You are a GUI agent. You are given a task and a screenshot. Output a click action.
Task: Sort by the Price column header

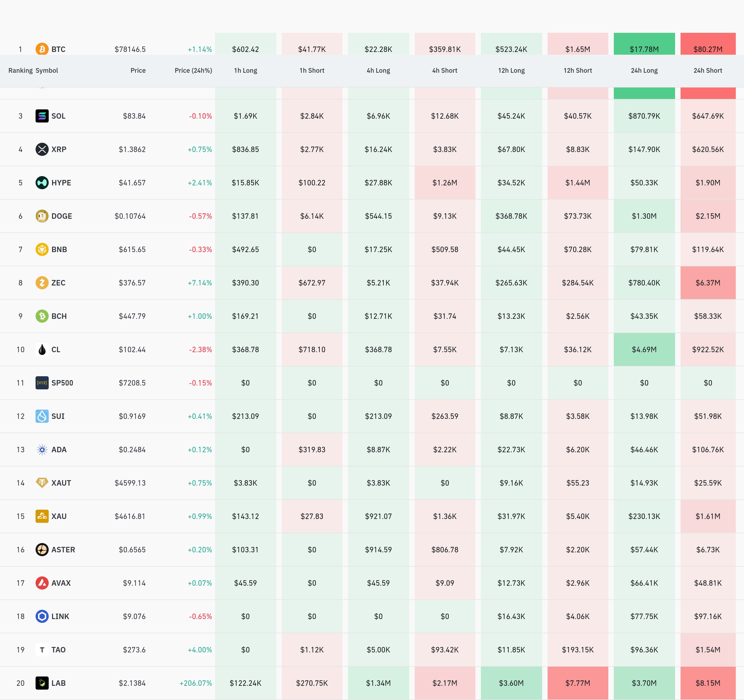pyautogui.click(x=138, y=70)
